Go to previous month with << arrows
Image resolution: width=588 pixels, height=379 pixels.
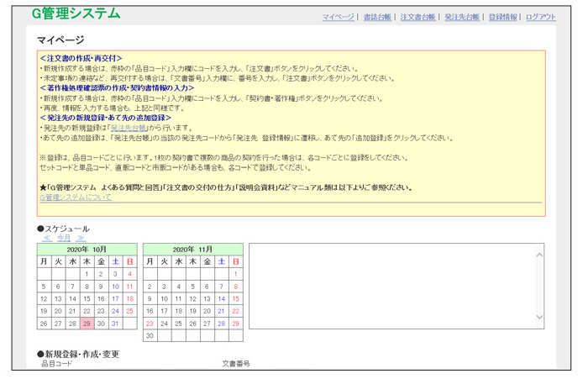(47, 239)
